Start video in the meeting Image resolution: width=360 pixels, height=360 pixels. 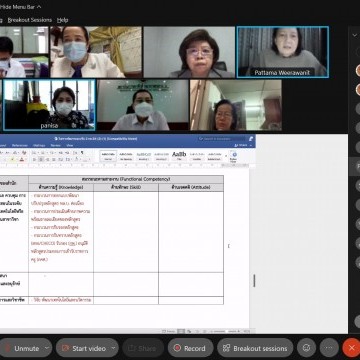(x=83, y=348)
